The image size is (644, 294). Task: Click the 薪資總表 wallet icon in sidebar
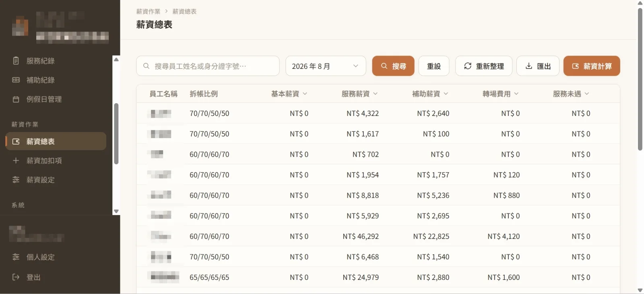(x=16, y=141)
